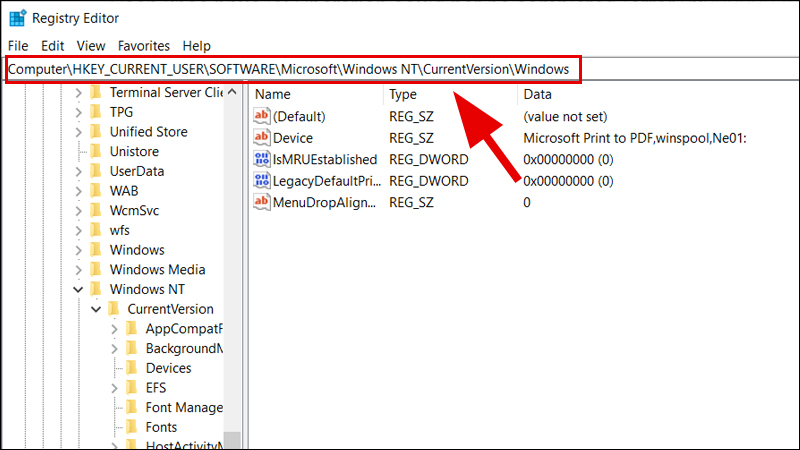This screenshot has width=800, height=450.
Task: Expand the EFS subkey arrow
Action: [x=114, y=388]
